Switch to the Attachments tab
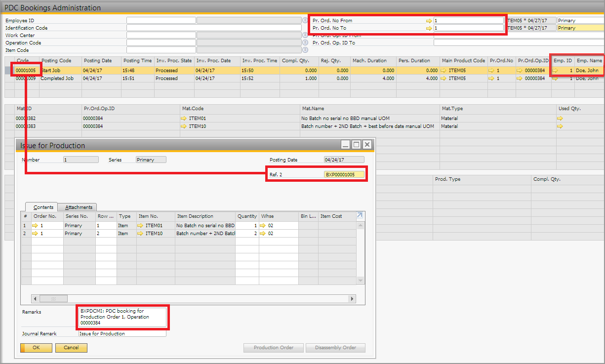This screenshot has width=605, height=364. [79, 207]
